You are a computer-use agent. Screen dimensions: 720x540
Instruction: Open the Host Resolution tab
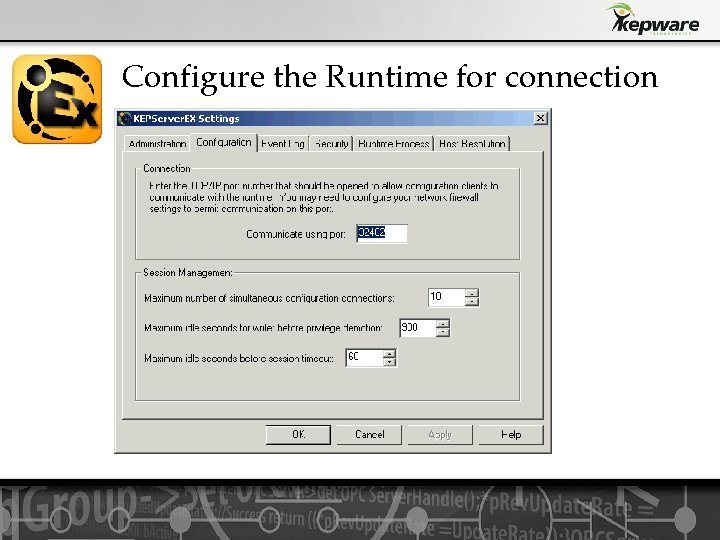pos(472,144)
